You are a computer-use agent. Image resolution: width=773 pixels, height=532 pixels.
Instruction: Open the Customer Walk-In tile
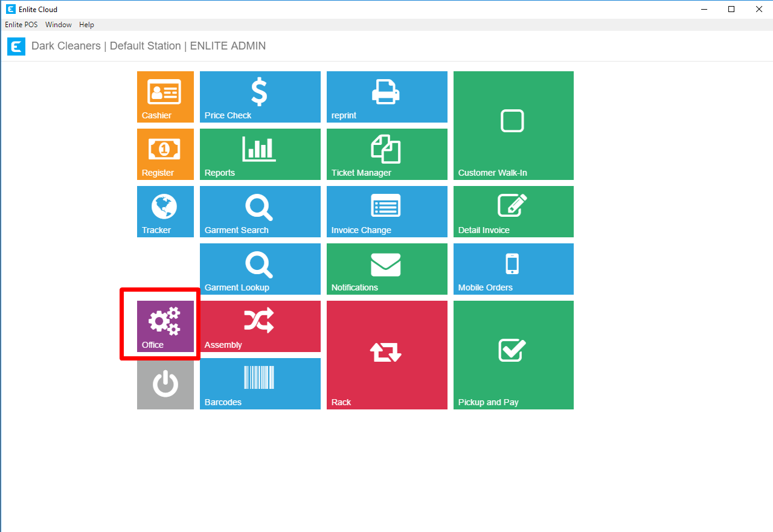(513, 126)
